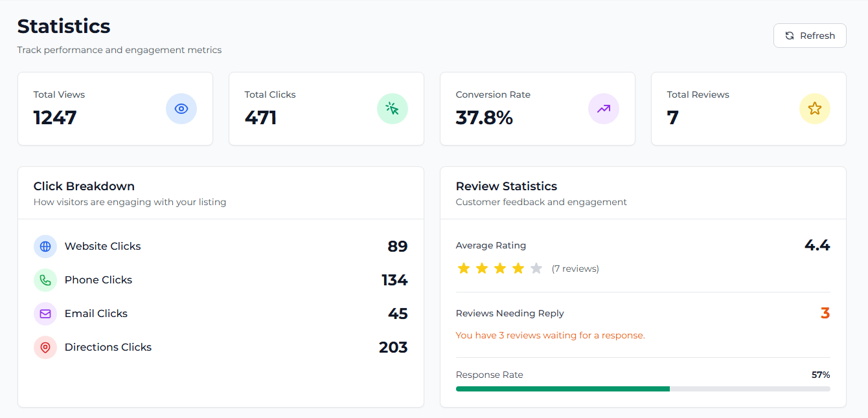Click the phone icon beside Phone Clicks
This screenshot has width=868, height=418.
coord(45,280)
